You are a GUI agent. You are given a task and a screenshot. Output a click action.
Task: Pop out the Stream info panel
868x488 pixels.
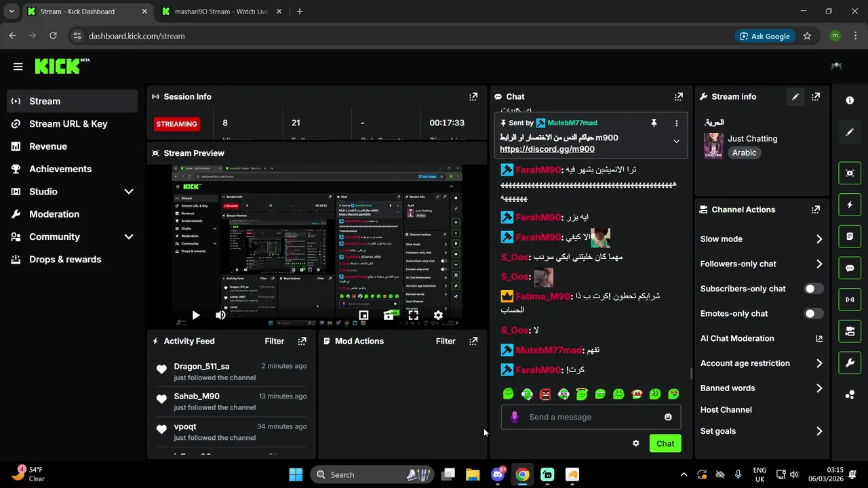tap(816, 97)
